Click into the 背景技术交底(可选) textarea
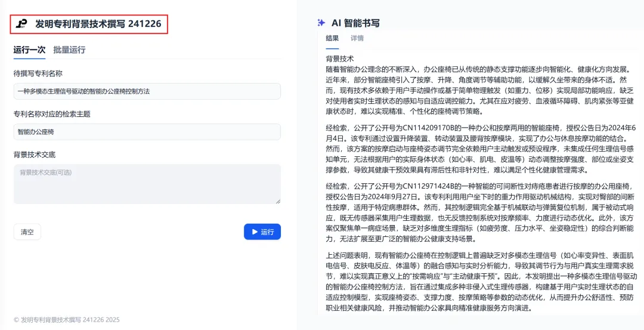The height and width of the screenshot is (330, 644). pyautogui.click(x=147, y=184)
